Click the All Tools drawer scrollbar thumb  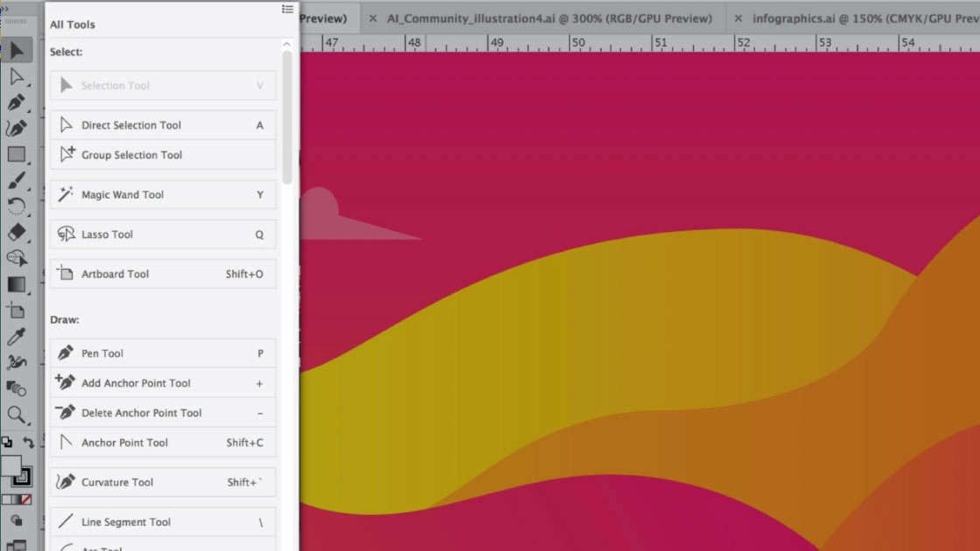tap(287, 117)
